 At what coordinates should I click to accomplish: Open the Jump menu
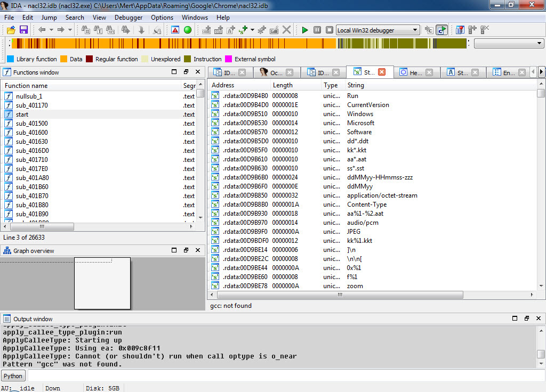coord(49,18)
